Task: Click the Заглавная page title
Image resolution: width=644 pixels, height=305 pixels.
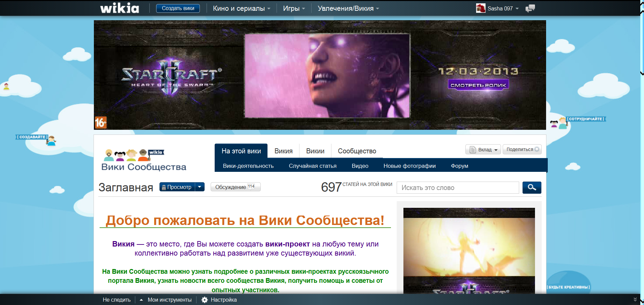Action: pyautogui.click(x=126, y=187)
